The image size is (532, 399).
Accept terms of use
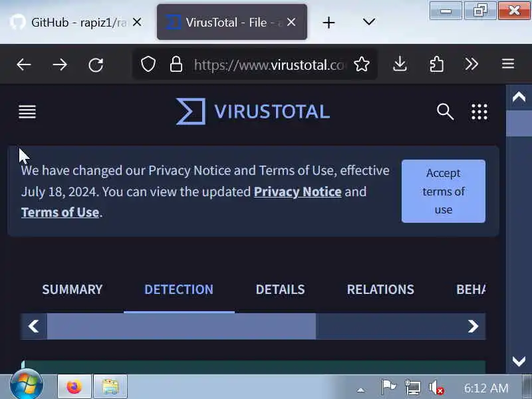444,192
